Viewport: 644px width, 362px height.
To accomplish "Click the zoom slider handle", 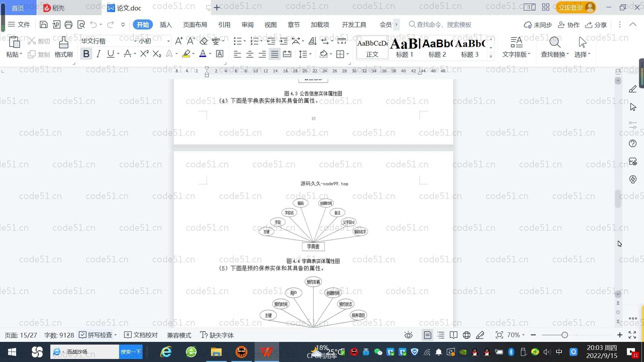I will (x=565, y=335).
